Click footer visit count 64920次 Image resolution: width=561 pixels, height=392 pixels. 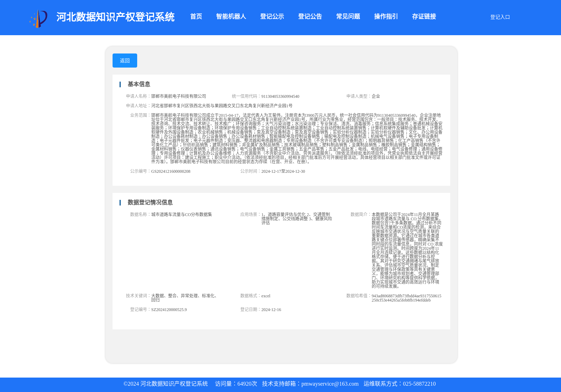tap(247, 384)
